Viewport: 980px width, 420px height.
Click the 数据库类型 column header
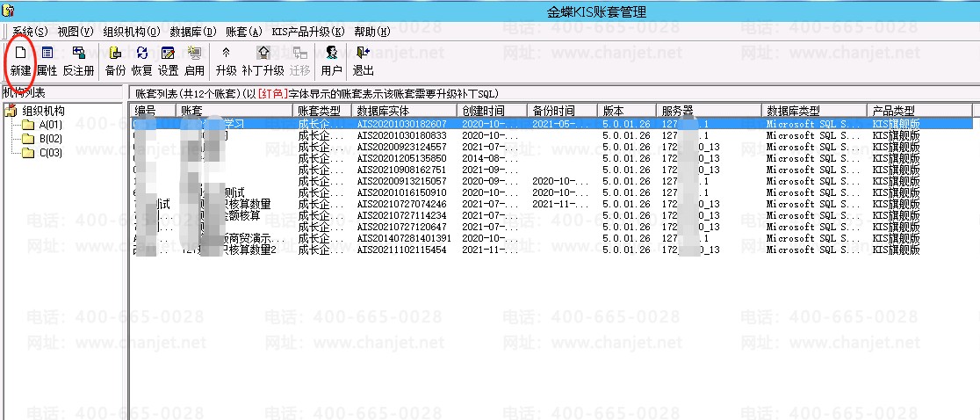[814, 111]
